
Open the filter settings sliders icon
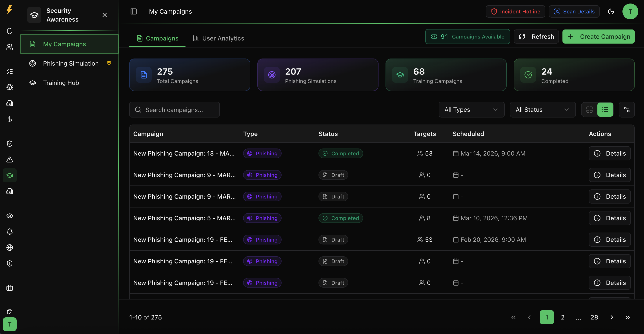tap(626, 110)
